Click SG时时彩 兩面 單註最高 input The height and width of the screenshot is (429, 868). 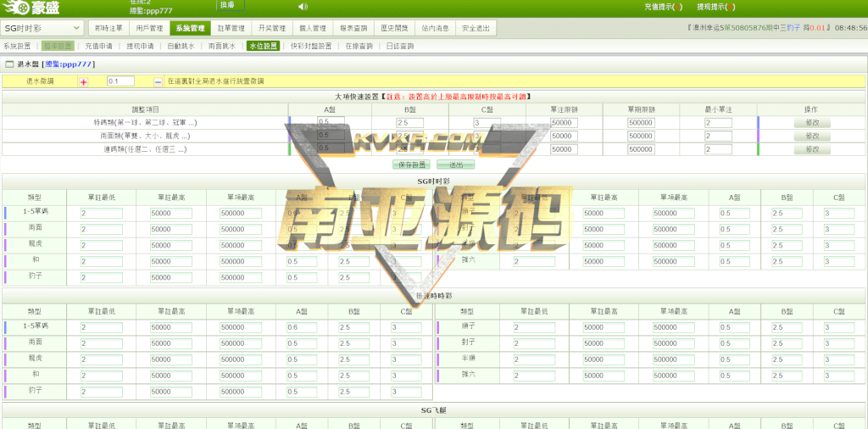tap(171, 229)
